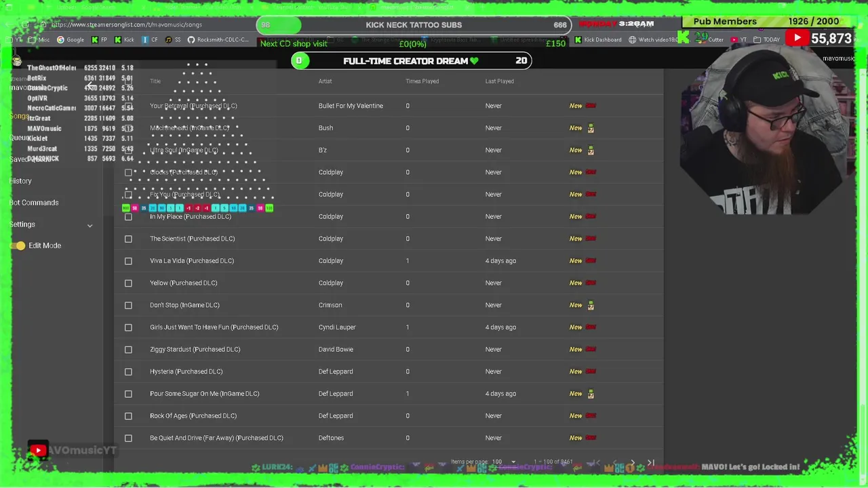The image size is (868, 488).
Task: Open Bot Commands in the sidebar
Action: coord(34,203)
